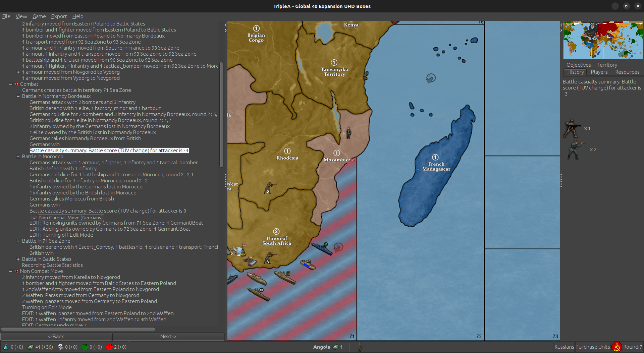Open the Export menu

[59, 16]
